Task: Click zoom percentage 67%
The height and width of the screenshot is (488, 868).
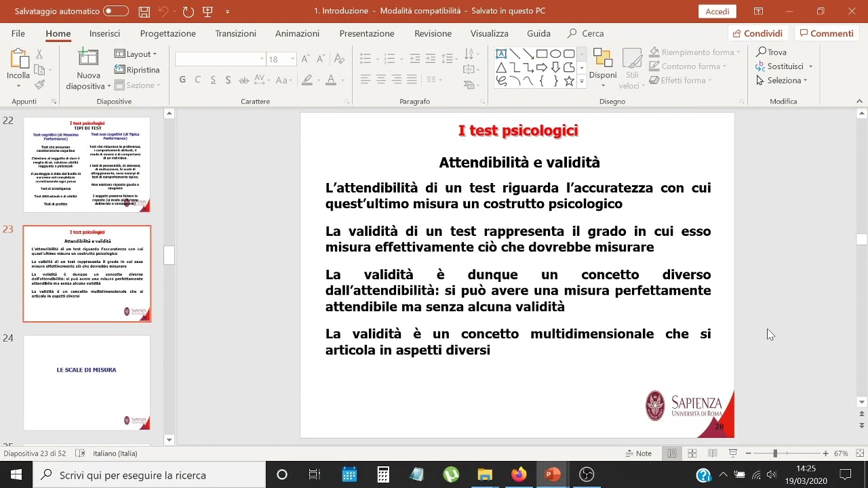Action: click(842, 453)
